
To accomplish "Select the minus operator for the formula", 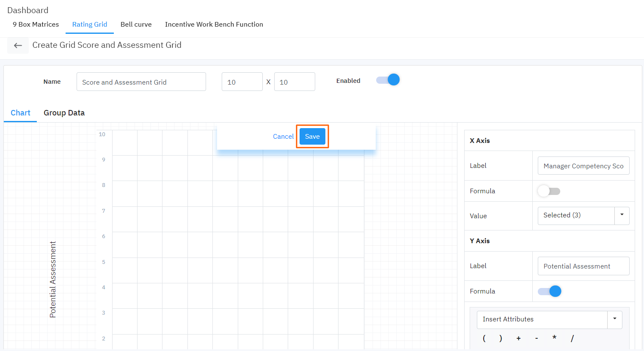I will pos(537,338).
